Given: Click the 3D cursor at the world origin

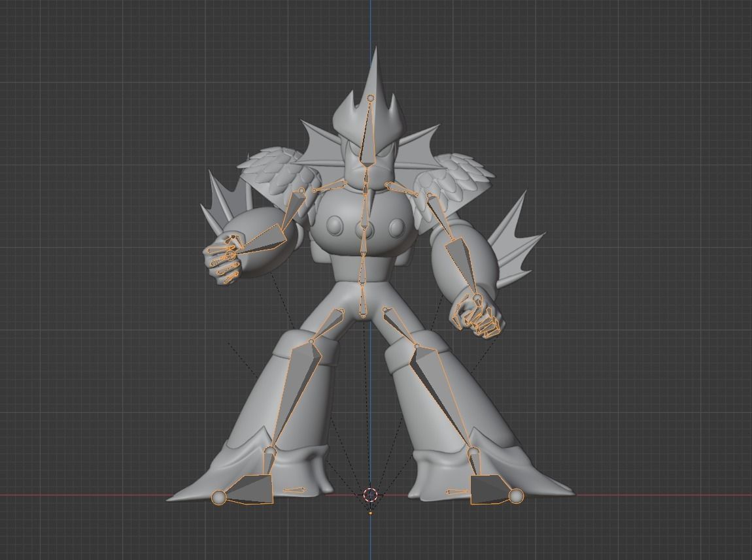Looking at the screenshot, I should point(370,495).
